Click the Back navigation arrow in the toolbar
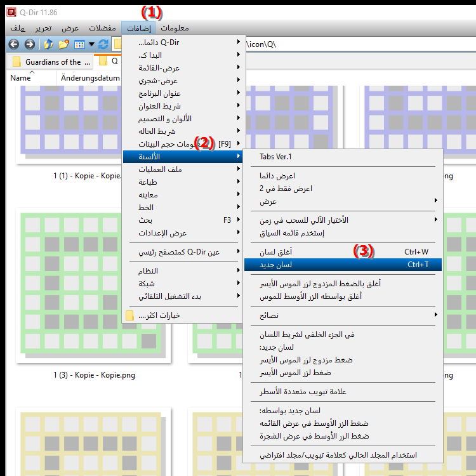This screenshot has height=476, width=476. [13, 44]
